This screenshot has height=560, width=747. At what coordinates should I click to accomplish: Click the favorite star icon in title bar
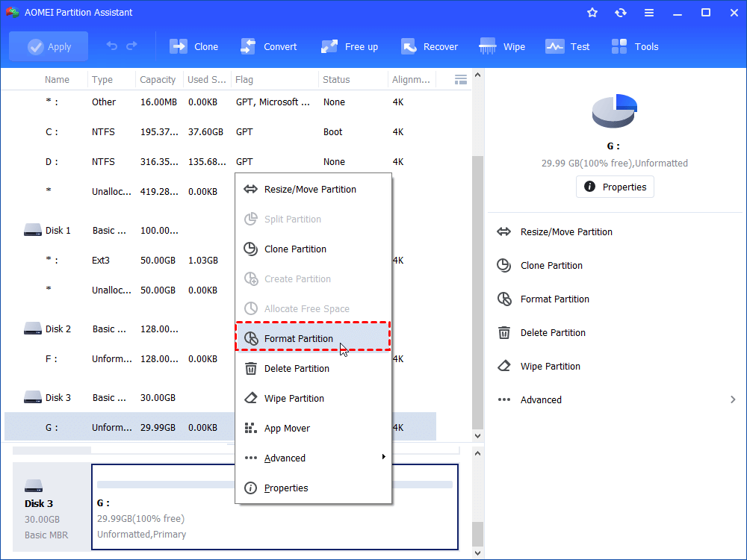point(592,13)
